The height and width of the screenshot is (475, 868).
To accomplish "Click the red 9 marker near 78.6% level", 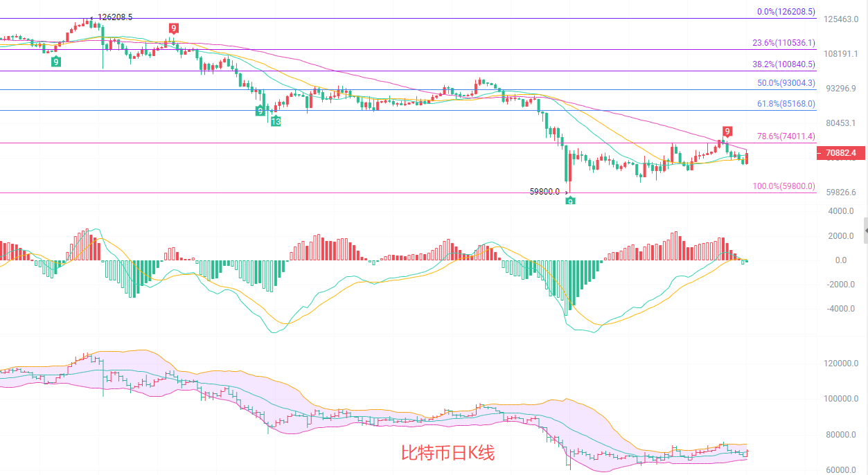I will tap(727, 132).
